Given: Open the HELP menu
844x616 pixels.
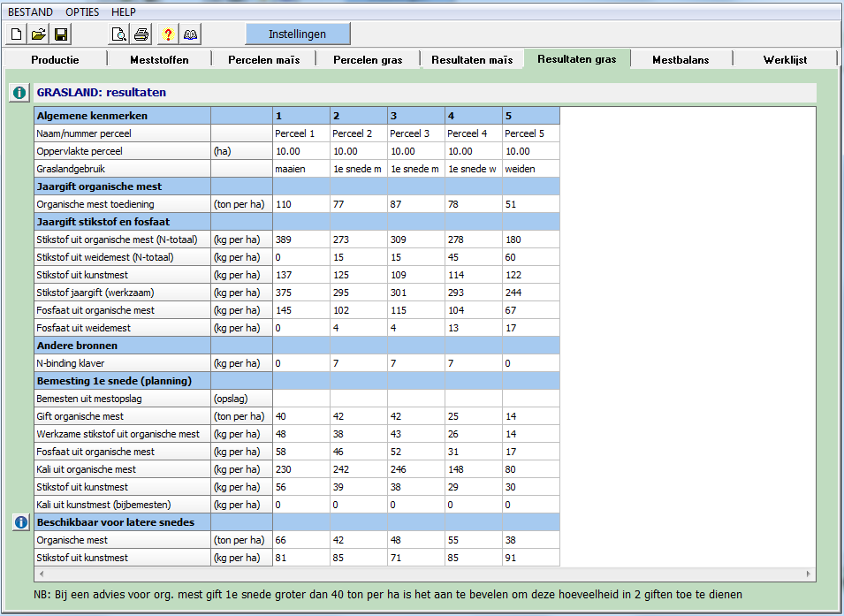Looking at the screenshot, I should tap(124, 12).
